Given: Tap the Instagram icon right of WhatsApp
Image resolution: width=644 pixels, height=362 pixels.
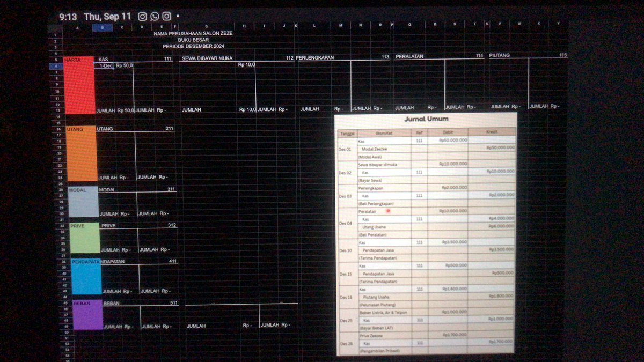Looking at the screenshot, I should (x=167, y=17).
